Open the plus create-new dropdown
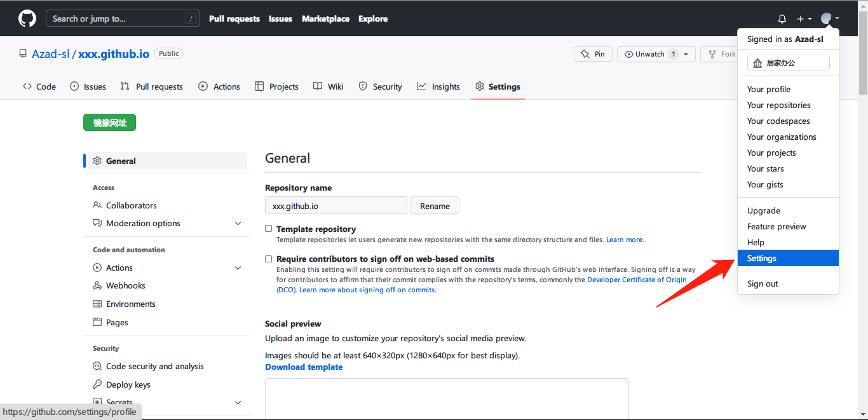Screen dimensions: 868x420 [804, 19]
